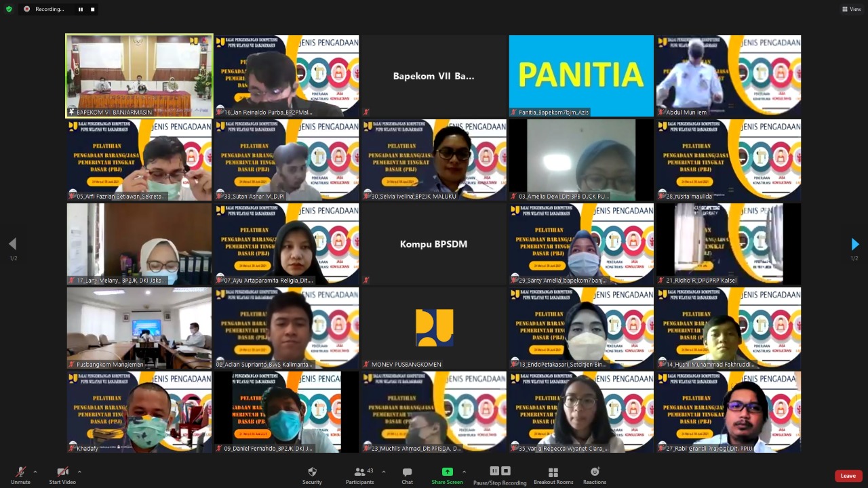Select 07_Ayu Artaparamita video tile
Viewport: 868px width, 488px height.
pyautogui.click(x=286, y=244)
